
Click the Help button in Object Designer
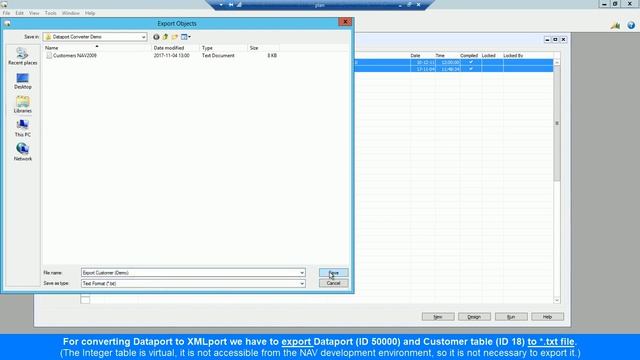(x=547, y=317)
